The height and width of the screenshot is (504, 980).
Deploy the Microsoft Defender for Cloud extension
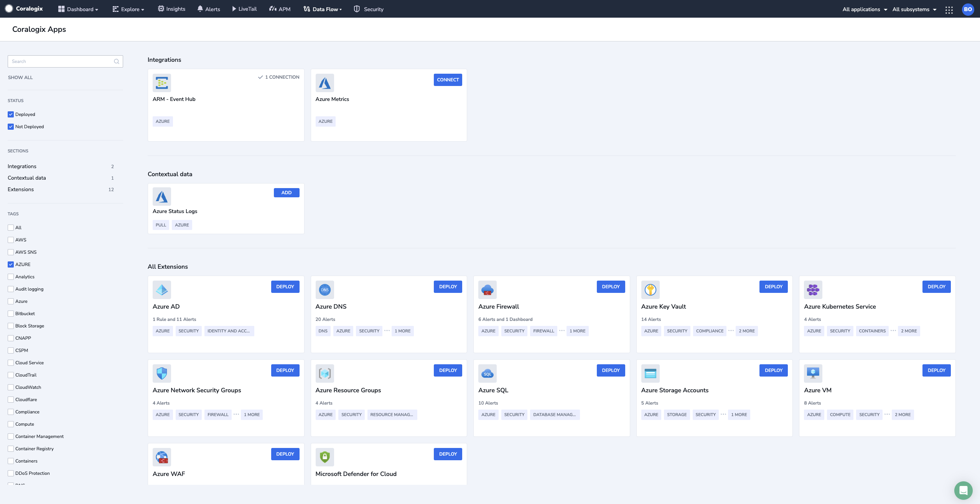click(x=448, y=454)
